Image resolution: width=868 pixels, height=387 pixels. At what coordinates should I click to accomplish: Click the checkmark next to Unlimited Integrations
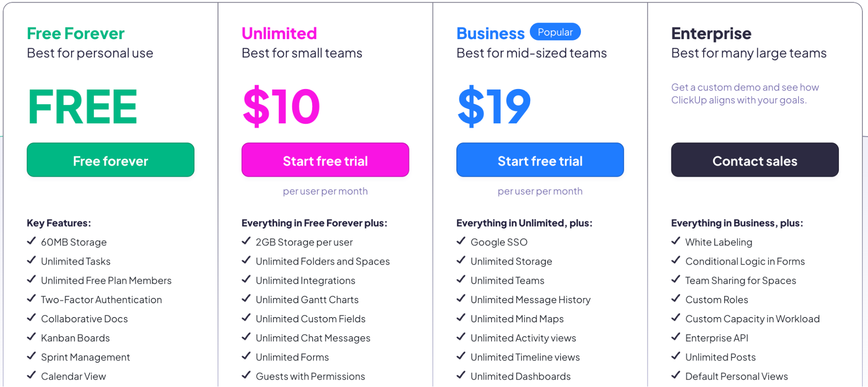(245, 280)
